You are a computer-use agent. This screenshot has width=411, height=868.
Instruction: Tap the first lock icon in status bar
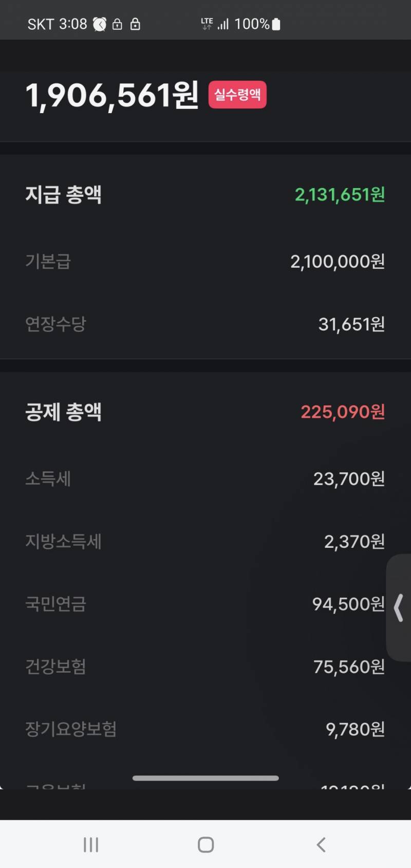(x=117, y=24)
